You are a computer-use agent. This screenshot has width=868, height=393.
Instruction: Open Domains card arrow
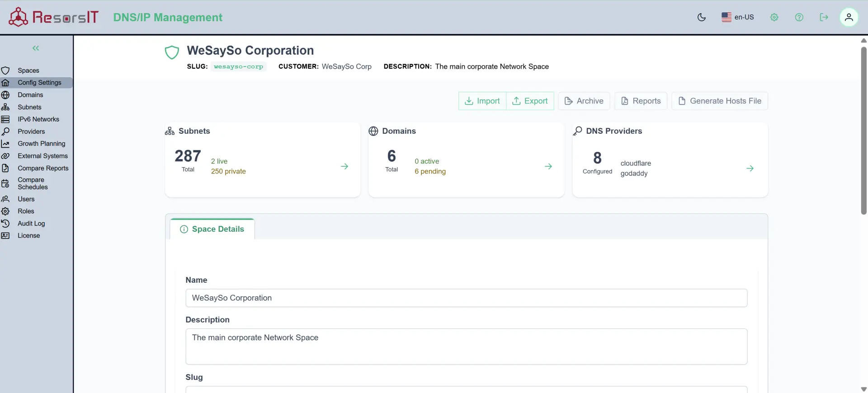click(x=548, y=166)
